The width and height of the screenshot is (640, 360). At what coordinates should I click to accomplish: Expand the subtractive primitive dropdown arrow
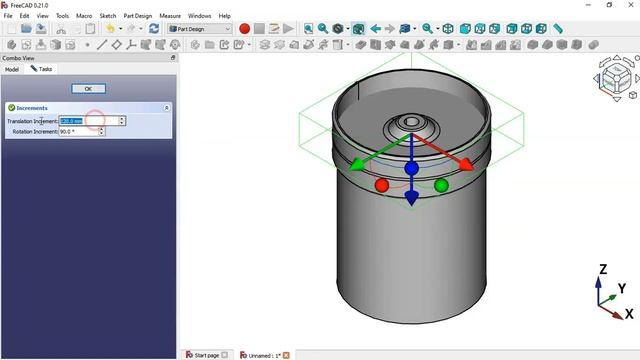[458, 44]
